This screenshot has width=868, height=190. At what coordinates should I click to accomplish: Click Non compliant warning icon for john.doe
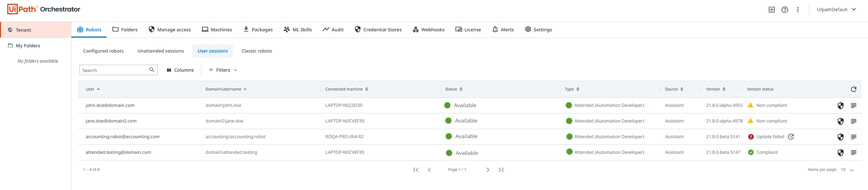[x=750, y=105]
